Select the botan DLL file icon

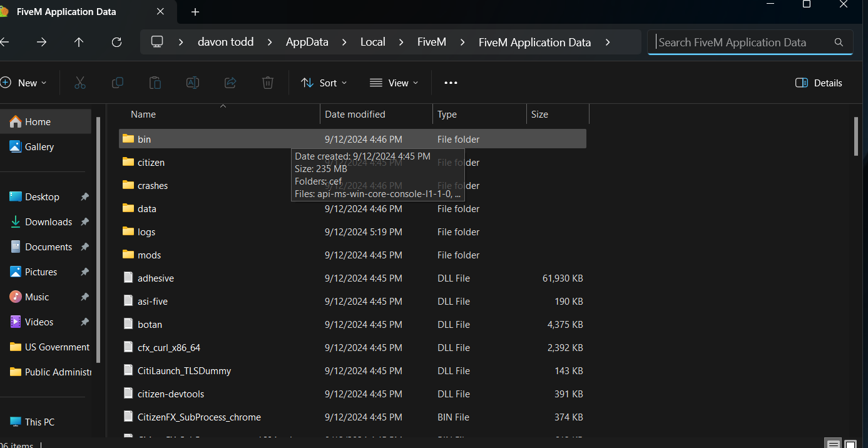(x=128, y=324)
